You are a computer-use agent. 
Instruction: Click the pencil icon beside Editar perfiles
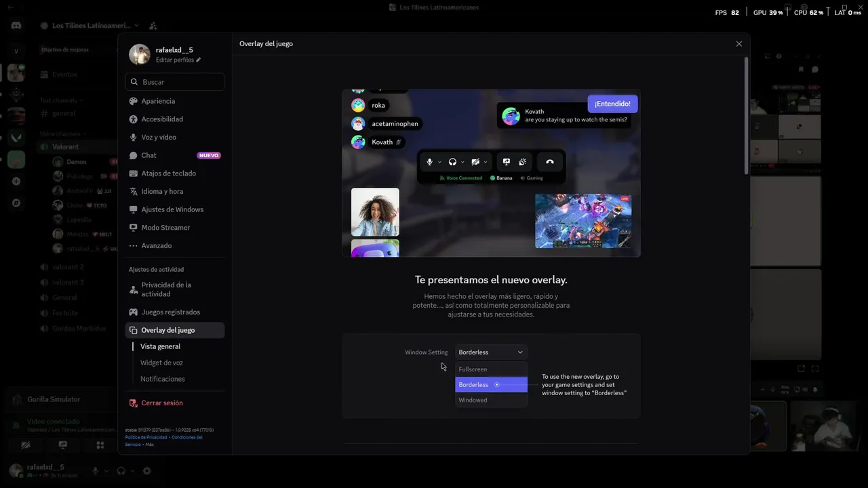click(x=199, y=60)
